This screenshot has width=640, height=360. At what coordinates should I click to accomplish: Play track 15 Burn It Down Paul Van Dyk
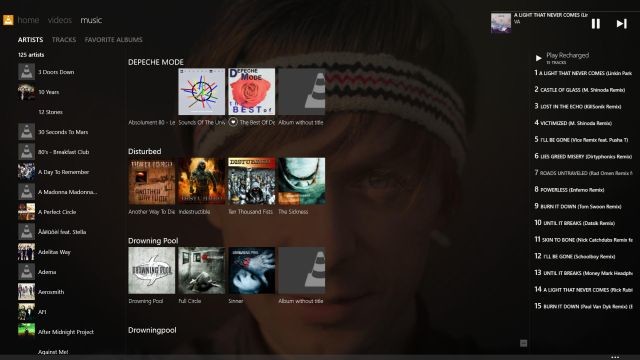583,306
